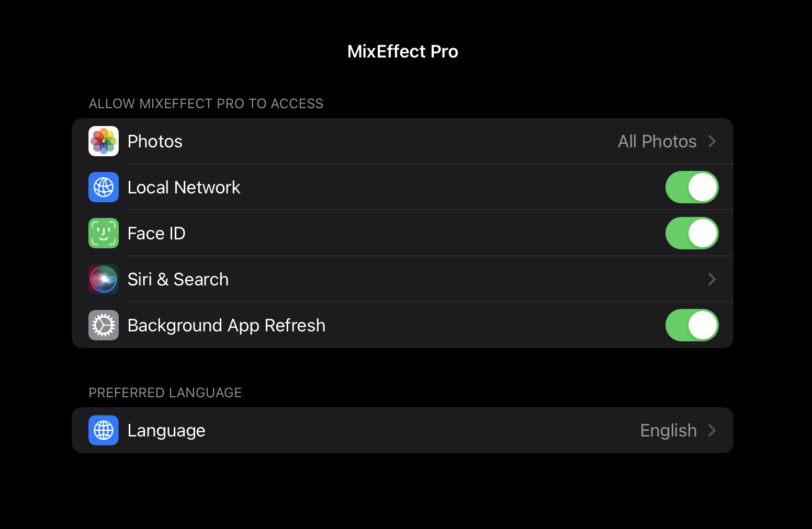
Task: Click the MixEffect Pro page title
Action: [403, 51]
